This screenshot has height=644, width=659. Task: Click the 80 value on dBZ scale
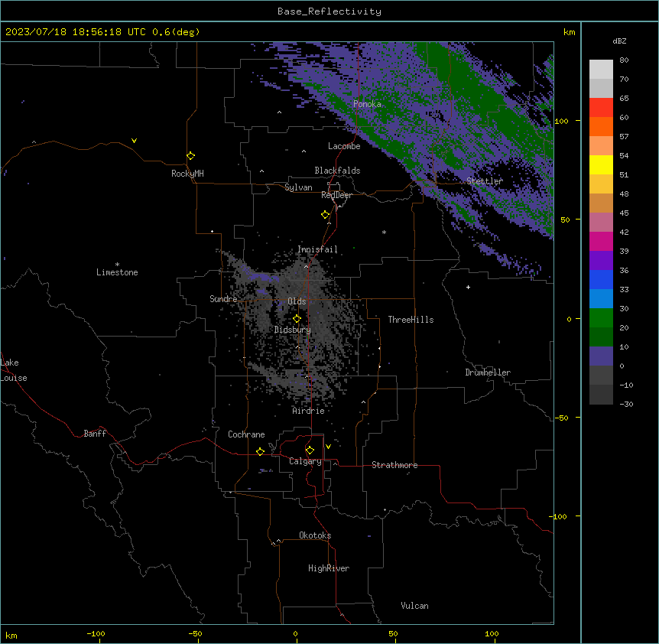[x=624, y=60]
